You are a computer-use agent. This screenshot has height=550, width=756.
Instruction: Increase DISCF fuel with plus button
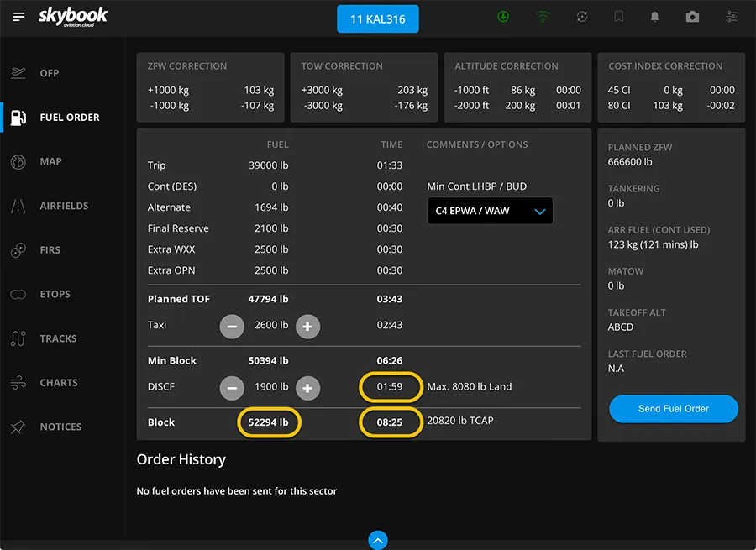(307, 387)
